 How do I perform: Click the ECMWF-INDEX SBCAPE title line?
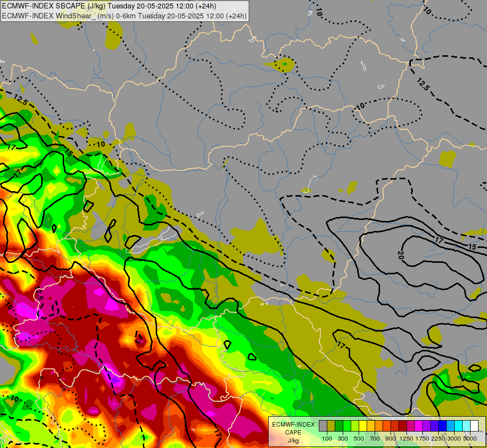point(109,6)
